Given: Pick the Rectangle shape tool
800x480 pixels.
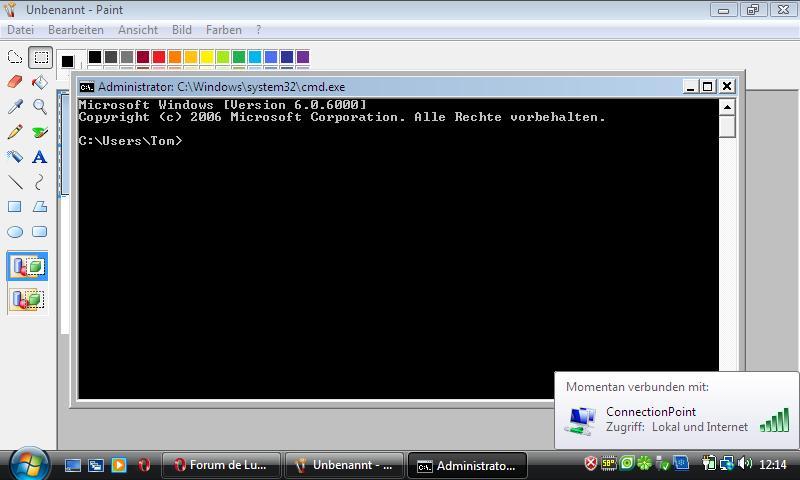Looking at the screenshot, I should pyautogui.click(x=15, y=207).
